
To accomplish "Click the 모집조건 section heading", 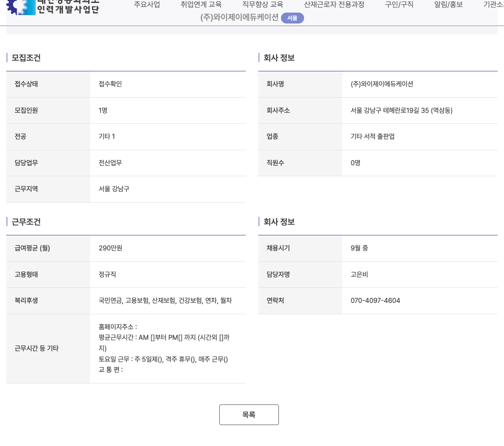I will coord(26,58).
